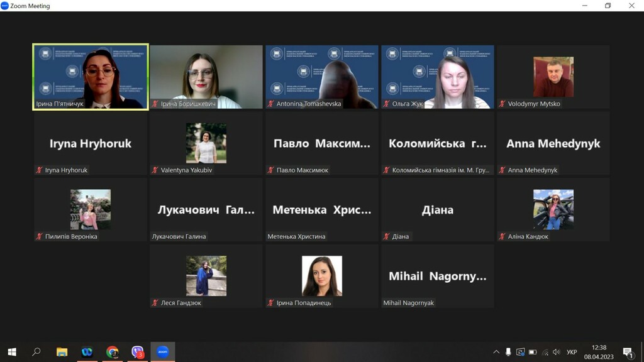The height and width of the screenshot is (362, 644).
Task: Open File Explorer from the taskbar
Action: pos(62,352)
